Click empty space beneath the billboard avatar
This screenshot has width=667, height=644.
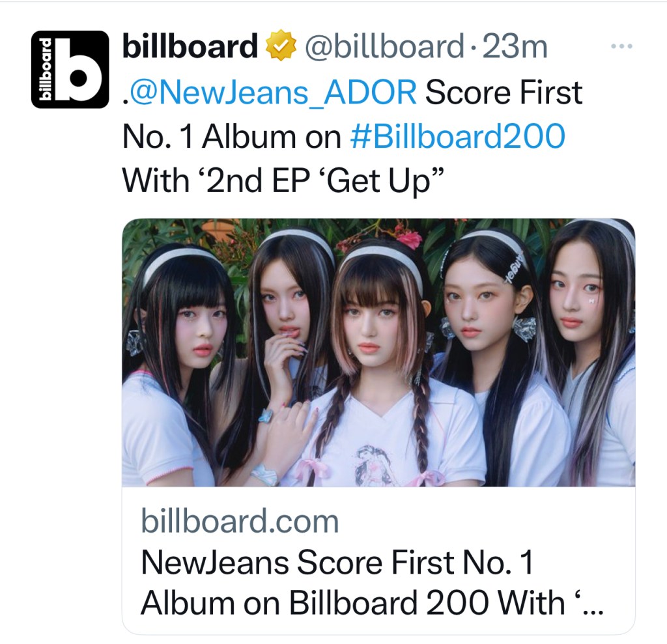click(70, 341)
